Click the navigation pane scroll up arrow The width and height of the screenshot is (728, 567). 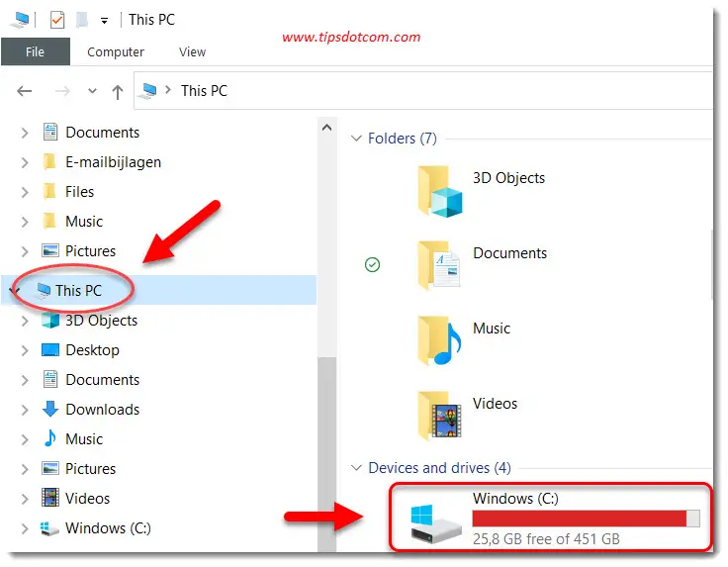click(x=326, y=128)
